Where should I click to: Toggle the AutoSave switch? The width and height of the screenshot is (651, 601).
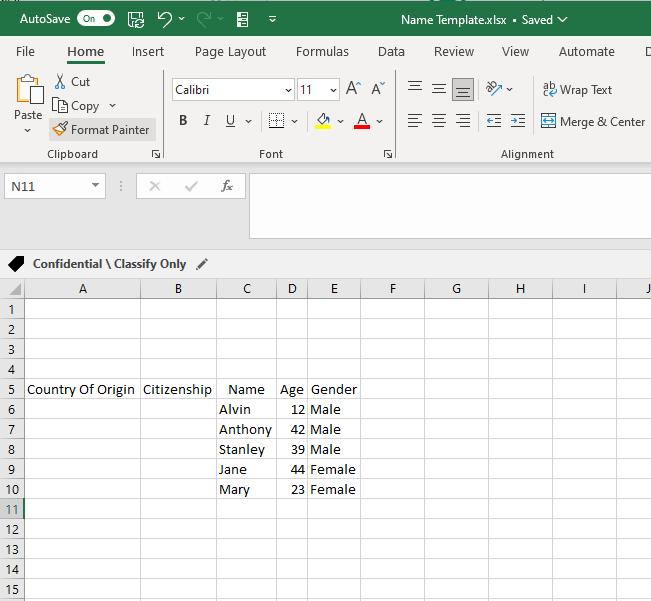(x=96, y=19)
